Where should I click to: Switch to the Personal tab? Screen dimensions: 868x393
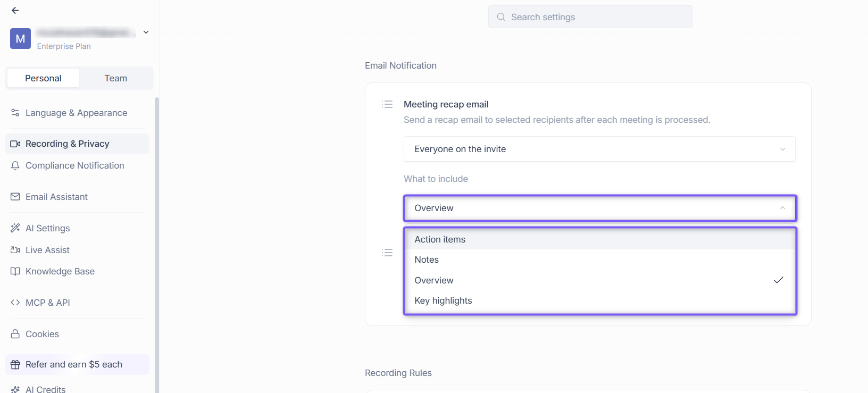43,78
